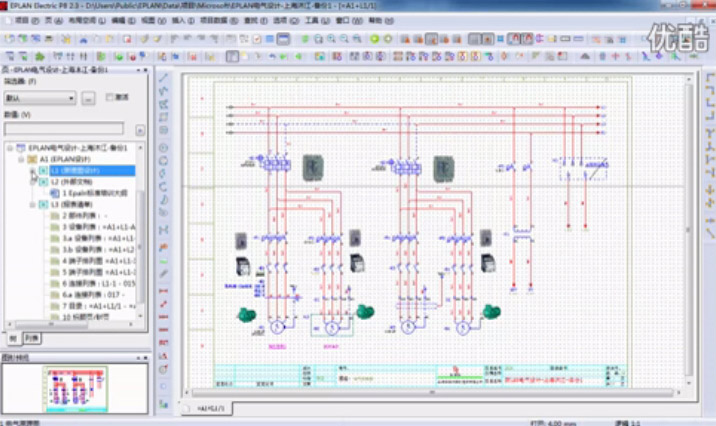Click the first green round navigation button
Viewport: 716px width, 426px height.
[x=374, y=39]
